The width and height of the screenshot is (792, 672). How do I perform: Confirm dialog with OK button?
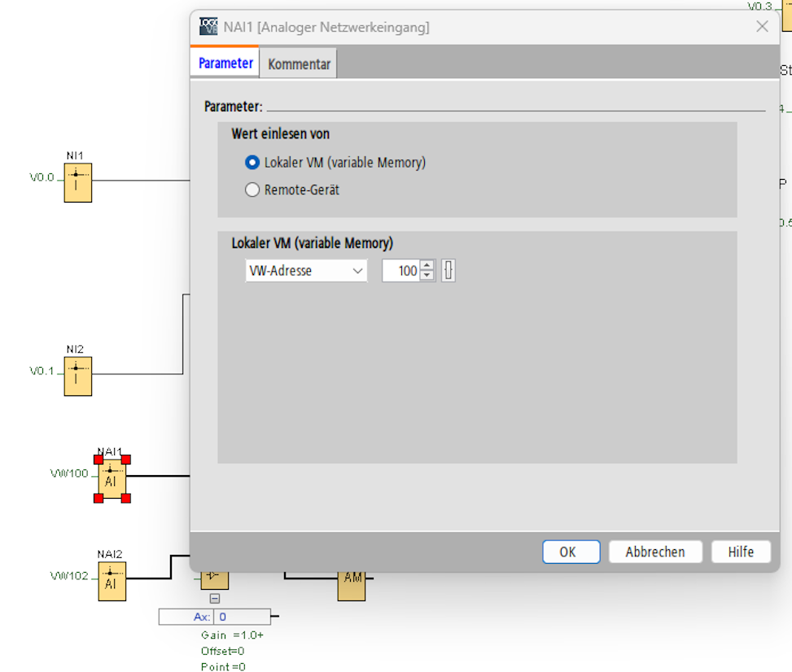pos(571,552)
